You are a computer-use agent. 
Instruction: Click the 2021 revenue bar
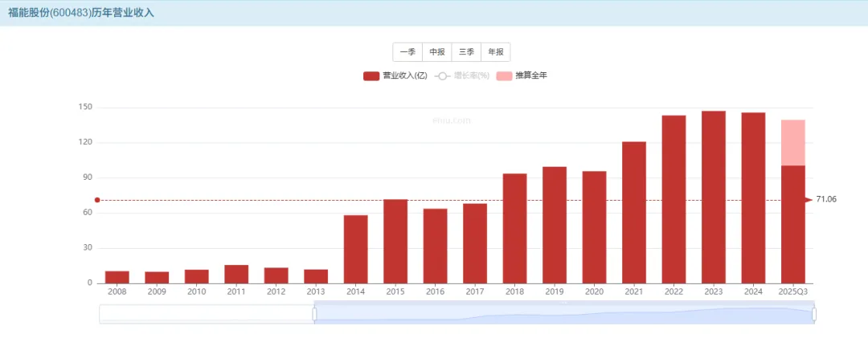click(x=634, y=213)
